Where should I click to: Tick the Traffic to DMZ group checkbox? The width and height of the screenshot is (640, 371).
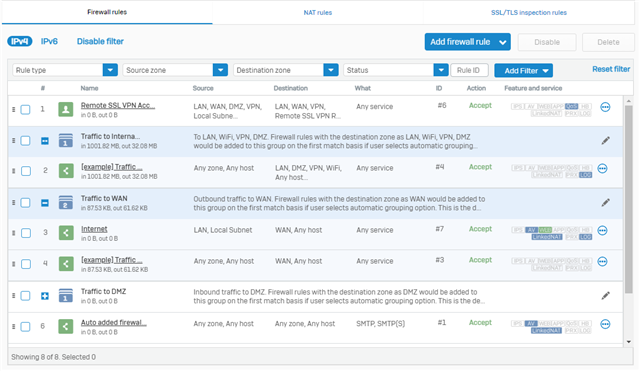tap(25, 295)
